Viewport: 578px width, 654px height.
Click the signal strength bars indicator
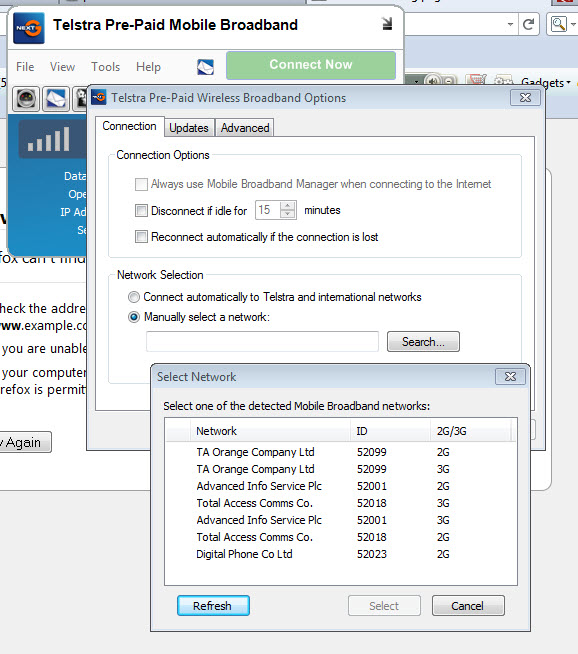(48, 139)
